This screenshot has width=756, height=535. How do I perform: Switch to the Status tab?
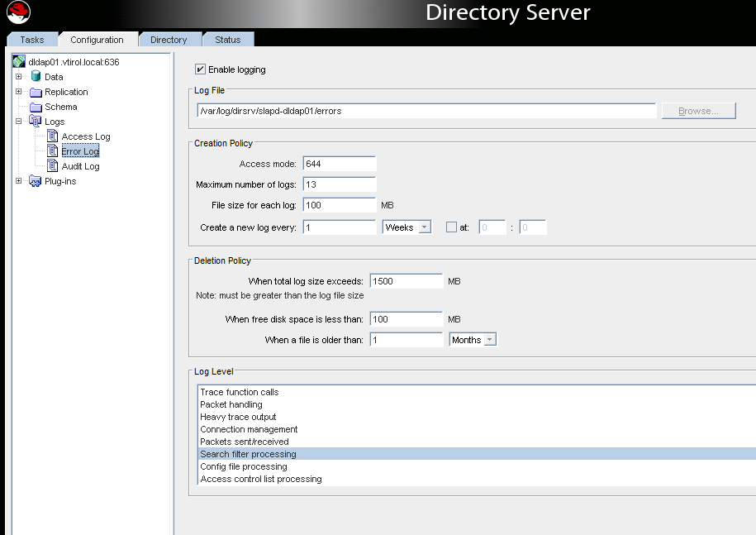point(227,40)
